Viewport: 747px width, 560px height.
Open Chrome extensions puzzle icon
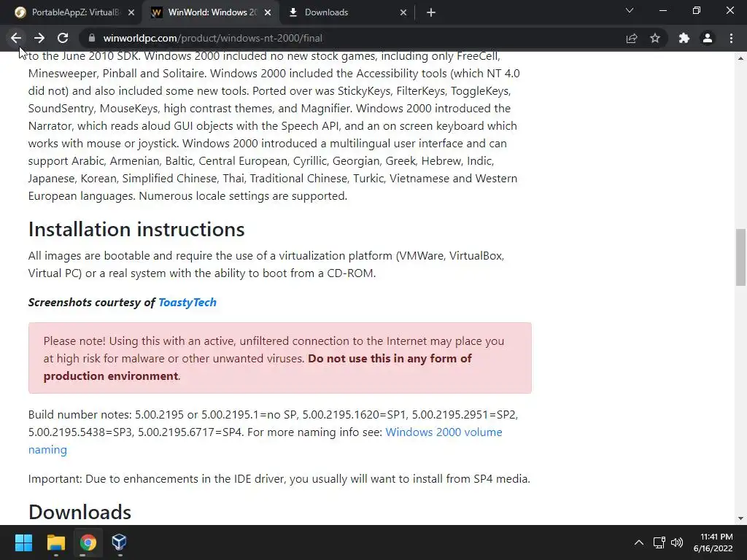684,38
